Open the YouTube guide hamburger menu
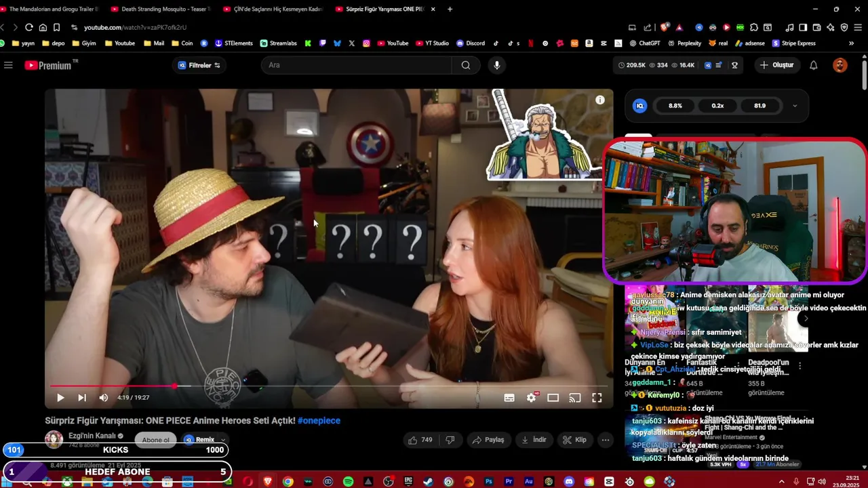Image resolution: width=868 pixels, height=488 pixels. 8,65
